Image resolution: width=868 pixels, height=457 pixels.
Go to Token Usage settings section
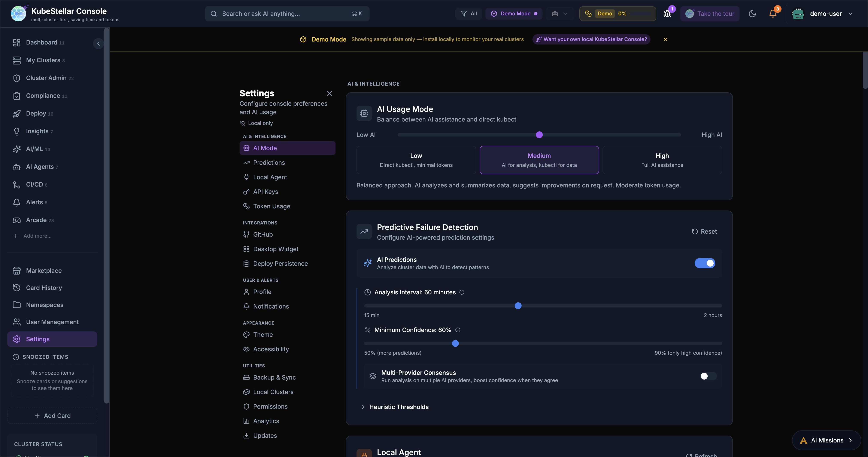pos(271,206)
